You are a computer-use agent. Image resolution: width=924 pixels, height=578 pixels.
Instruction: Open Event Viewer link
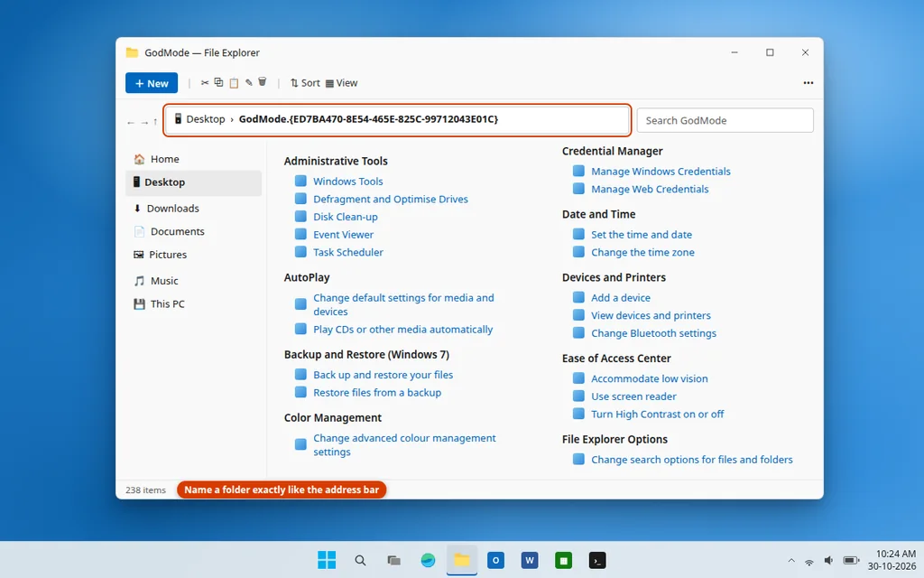(x=343, y=235)
